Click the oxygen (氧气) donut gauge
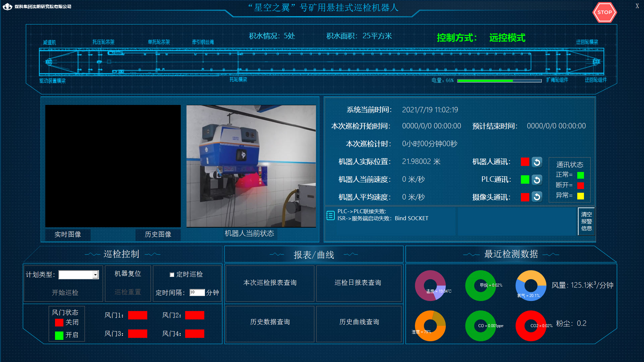 coord(531,286)
